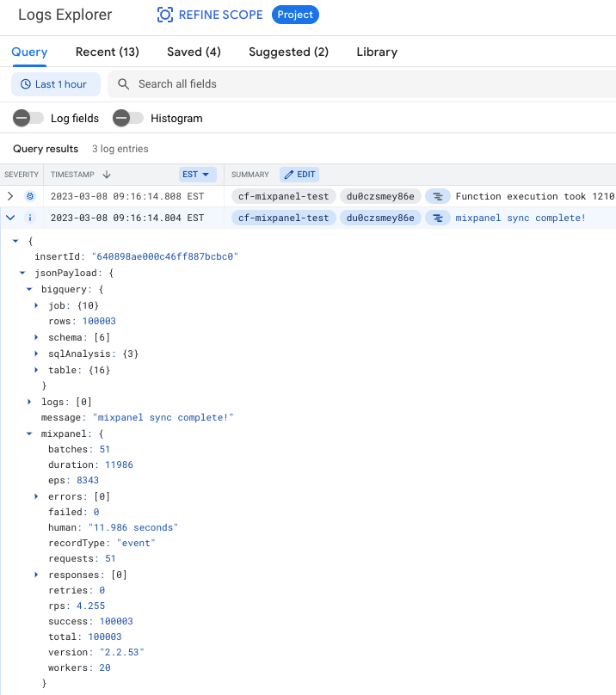Click trace icon on Function execution row
The width and height of the screenshot is (616, 695).
click(438, 196)
